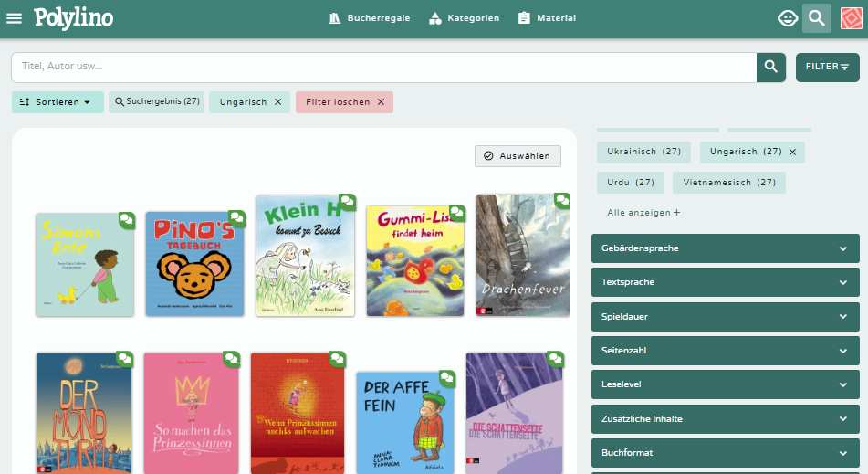
Task: Open Material section
Action: coord(547,18)
